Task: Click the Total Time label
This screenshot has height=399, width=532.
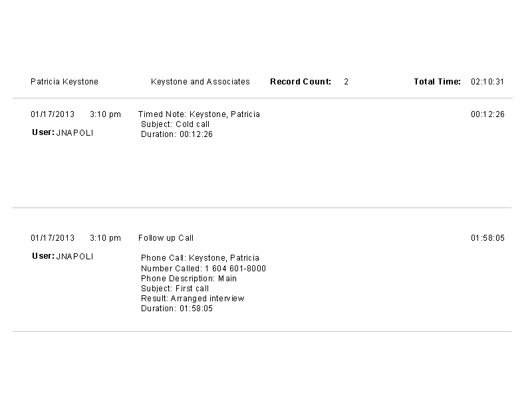Action: click(437, 82)
